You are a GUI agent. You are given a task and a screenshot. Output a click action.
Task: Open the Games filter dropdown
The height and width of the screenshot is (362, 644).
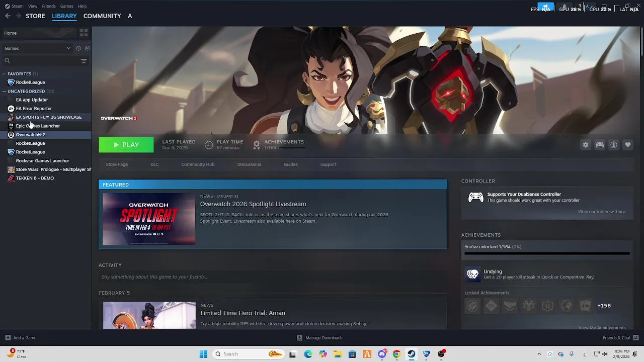pos(38,48)
